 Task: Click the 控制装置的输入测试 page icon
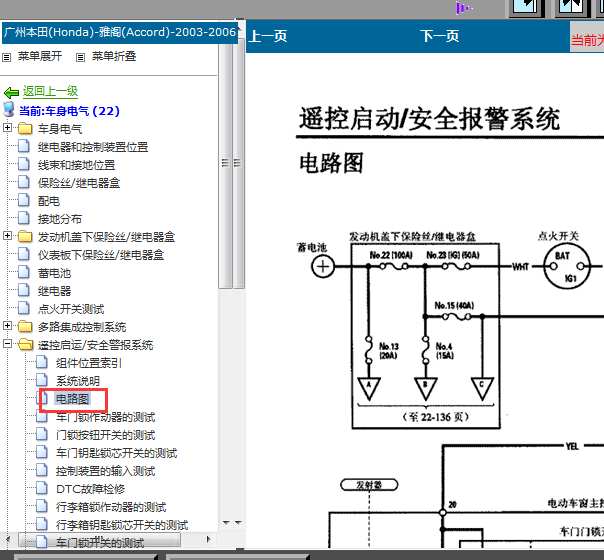(x=42, y=471)
